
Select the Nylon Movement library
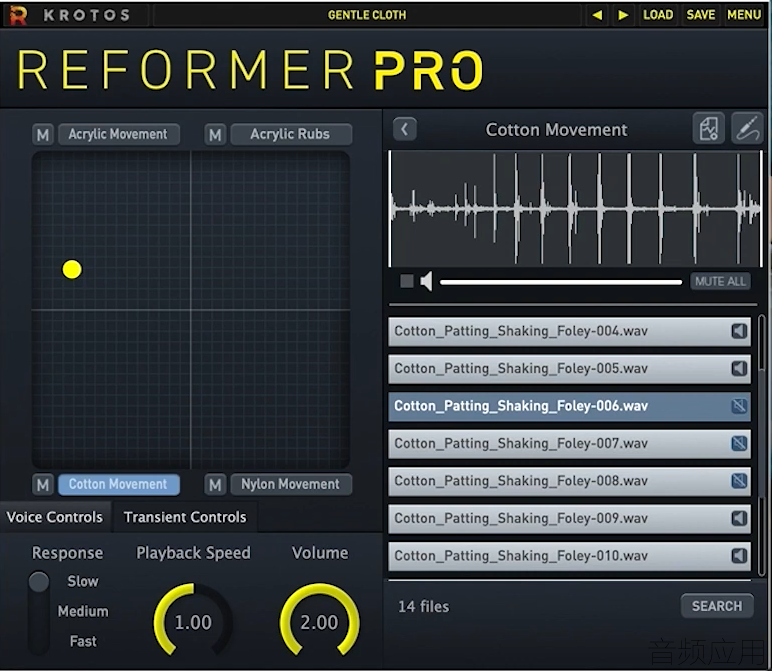(291, 484)
